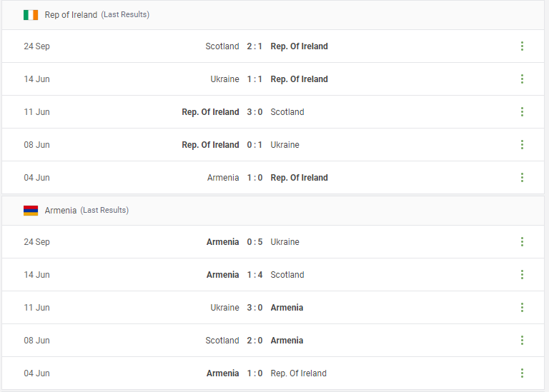Viewport: 549px width, 392px height.
Task: Open three-dot menu for 04 Jun Ireland results row
Action: click(522, 178)
